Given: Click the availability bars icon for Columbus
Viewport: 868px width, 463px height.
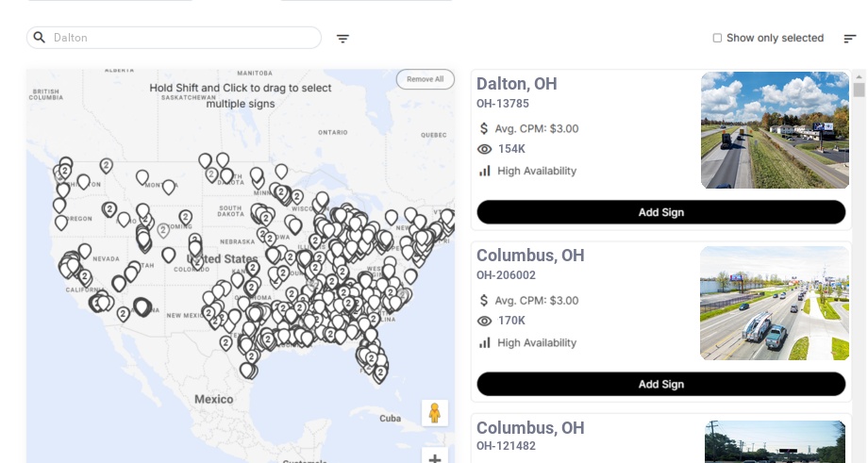Looking at the screenshot, I should 485,342.
